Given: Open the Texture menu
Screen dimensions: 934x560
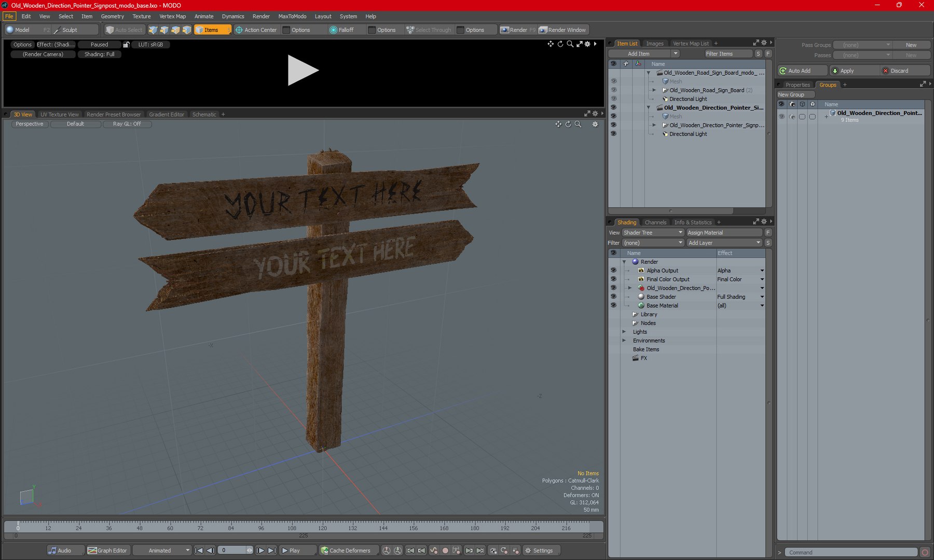Looking at the screenshot, I should pyautogui.click(x=141, y=17).
